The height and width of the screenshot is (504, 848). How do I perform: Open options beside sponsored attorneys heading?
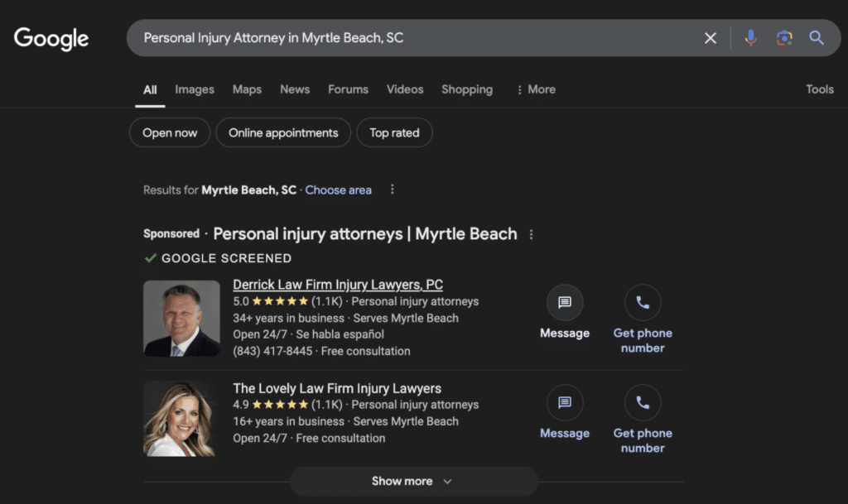click(531, 234)
